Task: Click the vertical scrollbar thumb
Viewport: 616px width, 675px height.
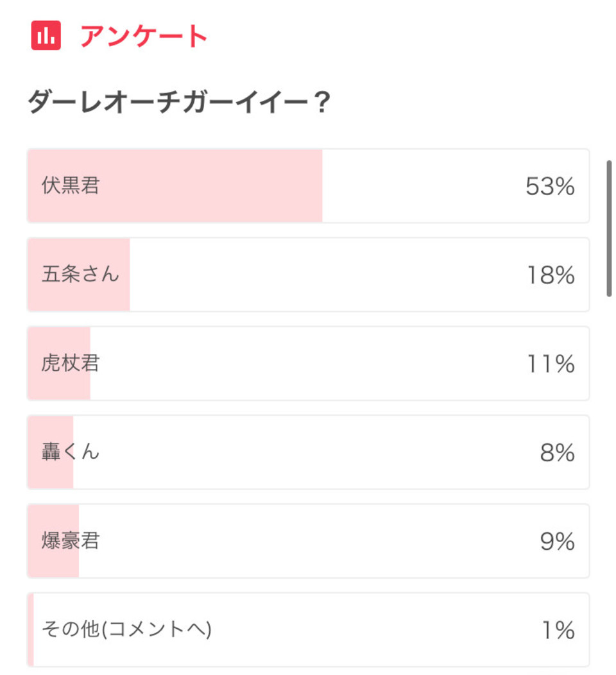Action: [x=609, y=228]
